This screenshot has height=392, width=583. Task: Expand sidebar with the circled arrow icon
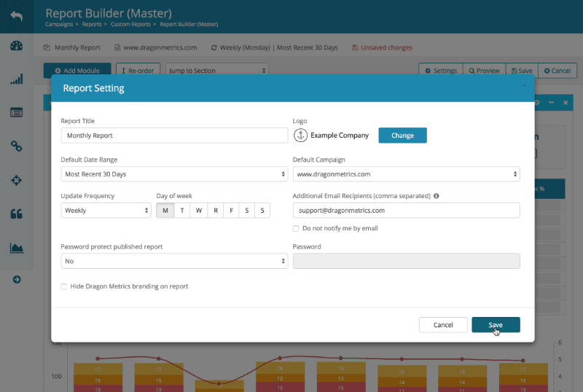(x=17, y=280)
